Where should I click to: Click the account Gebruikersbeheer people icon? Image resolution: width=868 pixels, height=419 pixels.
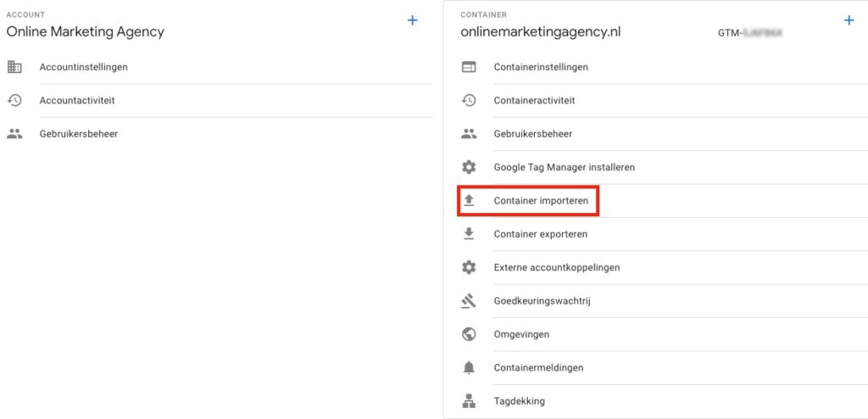tap(14, 133)
